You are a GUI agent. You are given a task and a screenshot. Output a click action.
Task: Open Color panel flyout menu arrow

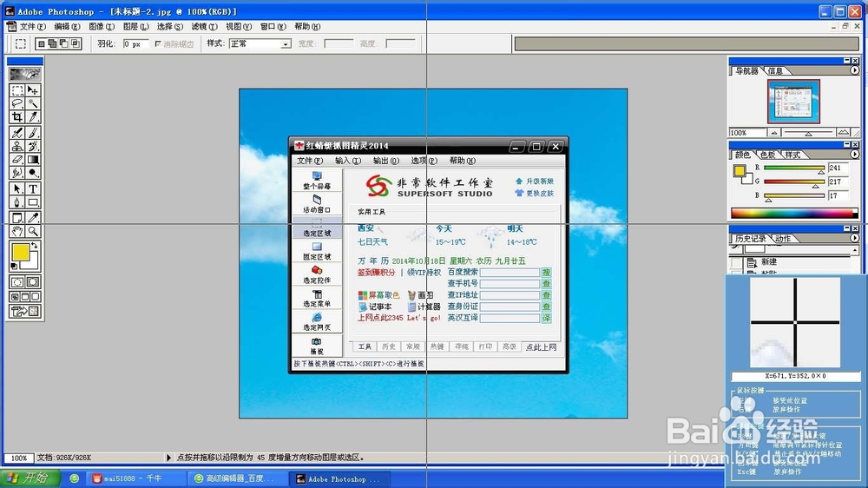pyautogui.click(x=855, y=155)
